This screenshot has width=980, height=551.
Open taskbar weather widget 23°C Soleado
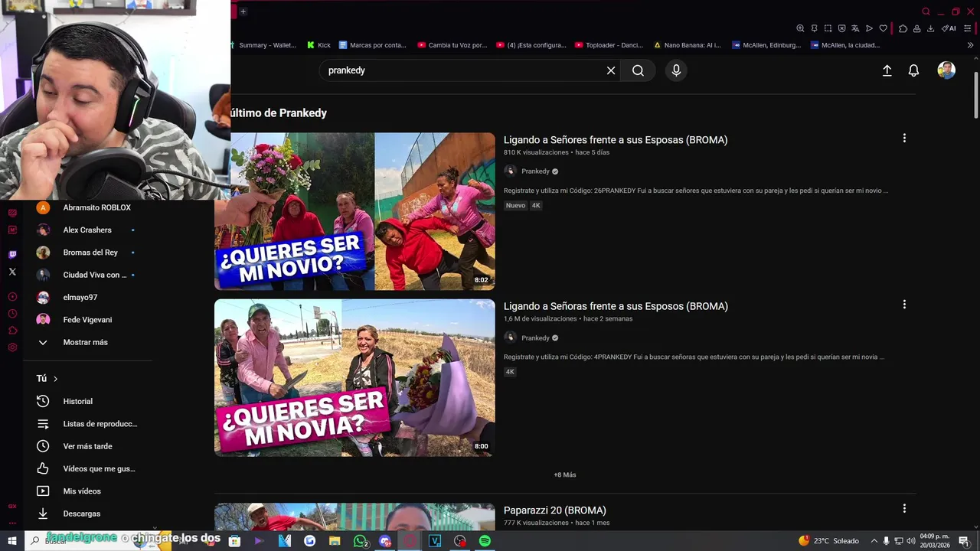pyautogui.click(x=828, y=541)
